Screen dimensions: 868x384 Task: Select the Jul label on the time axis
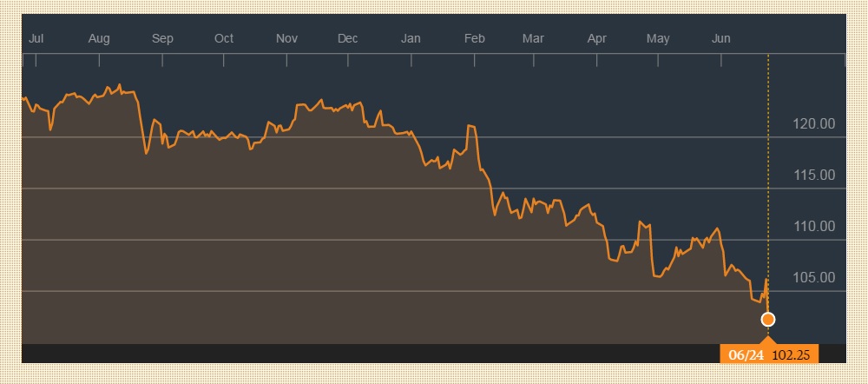point(36,38)
